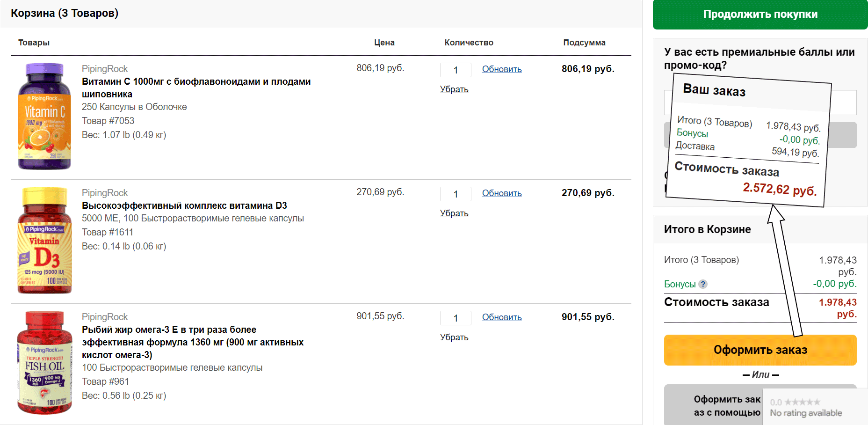Screen dimensions: 868x425
Task: Open the Рыбий жир омега-3 product title
Action: click(193, 342)
